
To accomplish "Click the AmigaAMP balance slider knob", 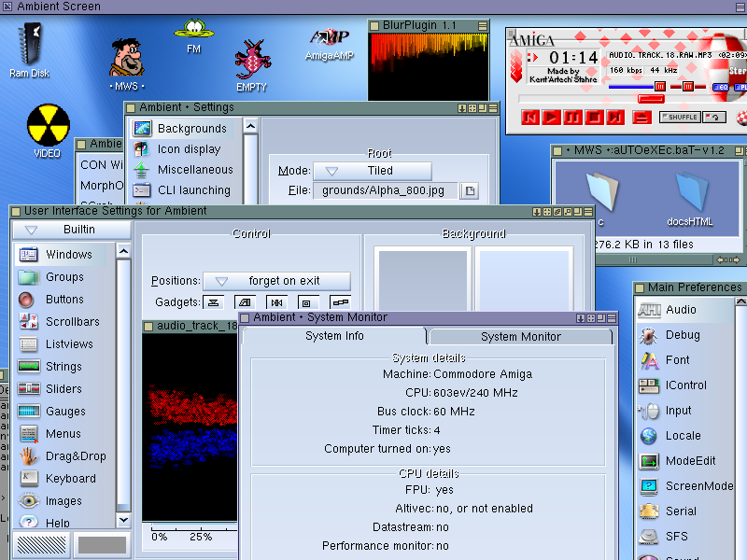I will (x=688, y=87).
